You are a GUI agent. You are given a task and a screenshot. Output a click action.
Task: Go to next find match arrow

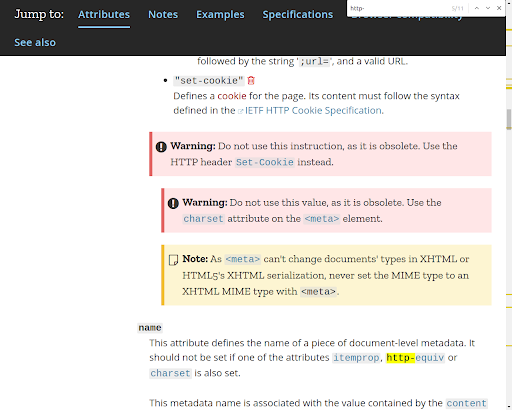(488, 8)
